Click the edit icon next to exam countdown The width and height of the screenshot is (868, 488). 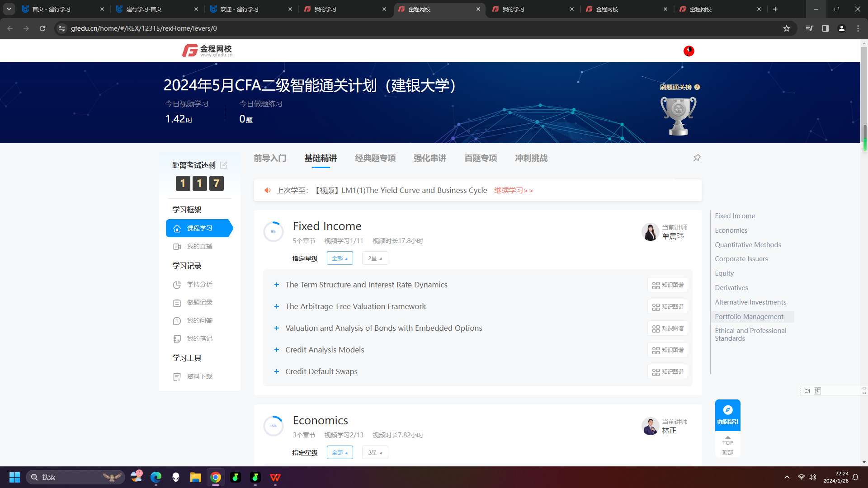pyautogui.click(x=224, y=165)
